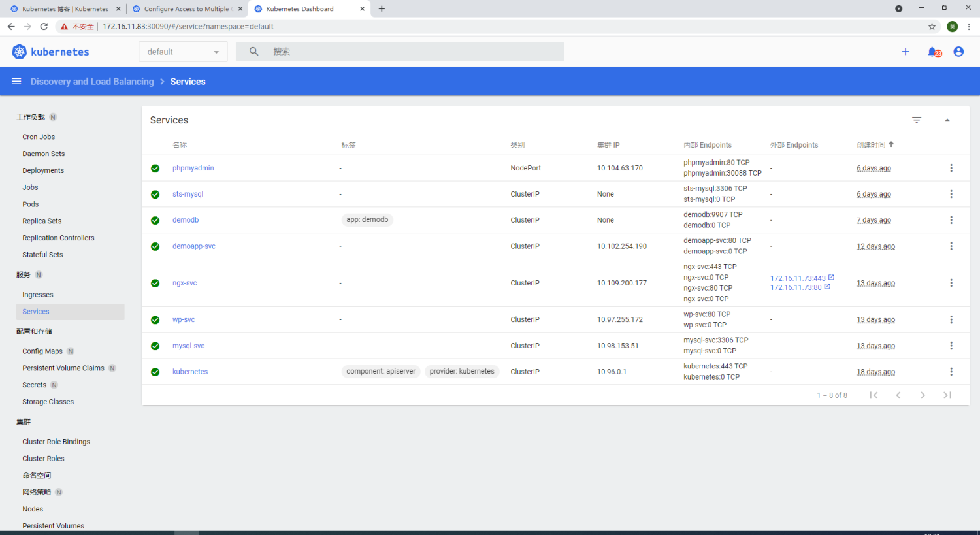Image resolution: width=980 pixels, height=535 pixels.
Task: Open the Services filter icon
Action: (x=917, y=120)
